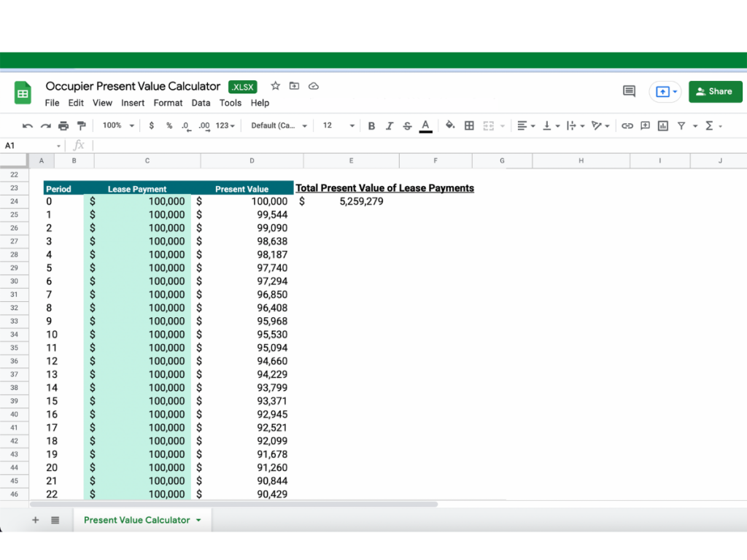Open the Default font dropdown
747x560 pixels.
point(279,125)
